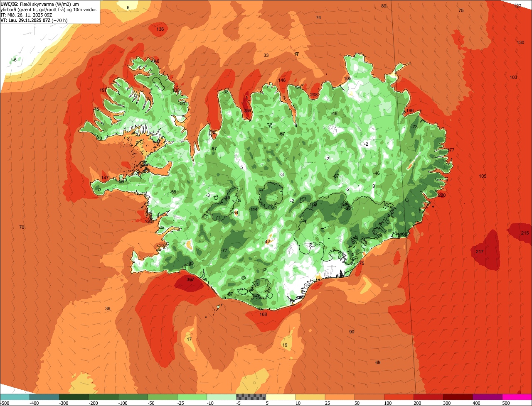Image resolution: width=532 pixels, height=406 pixels.
Task: Click the flux value '70' west of Iceland
Action: tap(22, 227)
